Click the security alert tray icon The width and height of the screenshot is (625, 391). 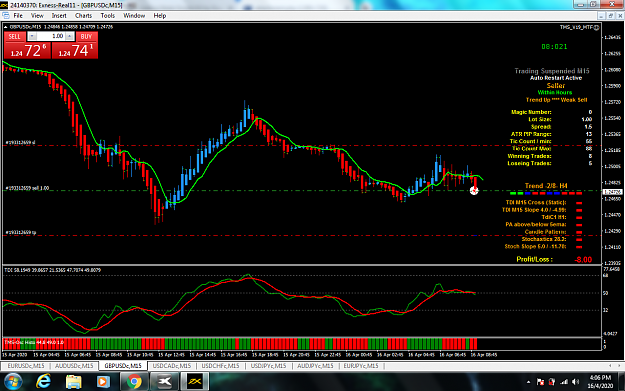point(552,382)
